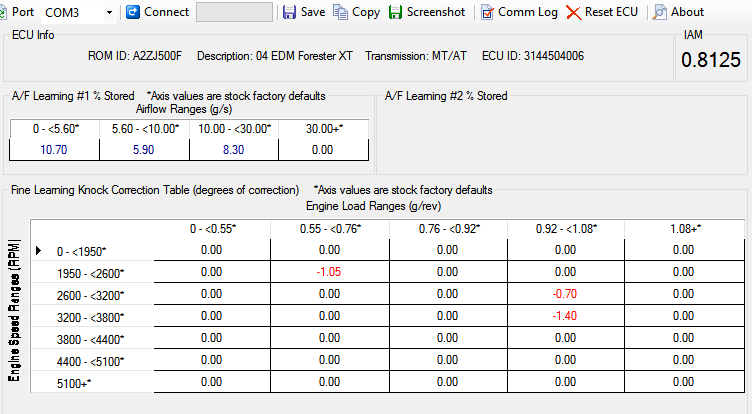Click the empty status field beside Connect
752x414 pixels.
coord(234,12)
